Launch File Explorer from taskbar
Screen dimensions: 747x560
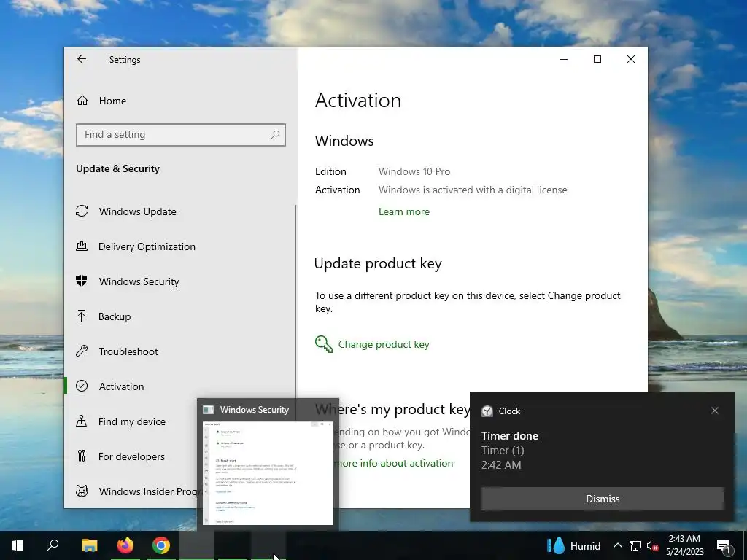pyautogui.click(x=90, y=545)
